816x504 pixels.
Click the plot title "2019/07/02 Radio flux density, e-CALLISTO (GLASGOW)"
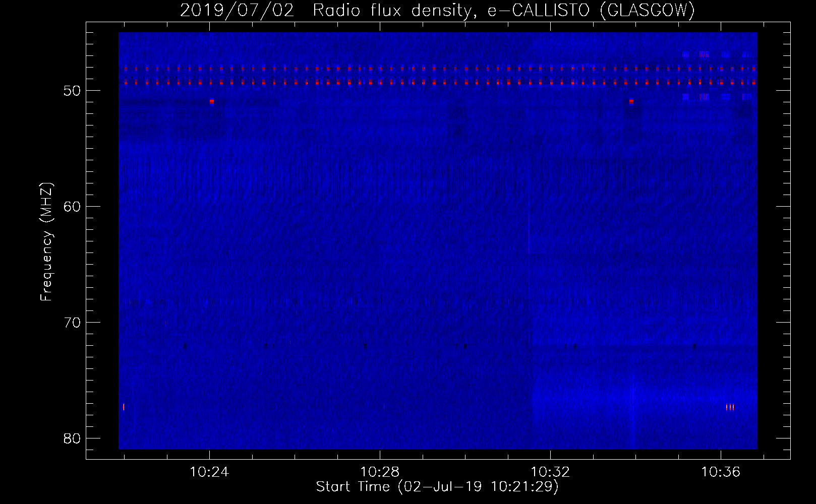coord(437,10)
